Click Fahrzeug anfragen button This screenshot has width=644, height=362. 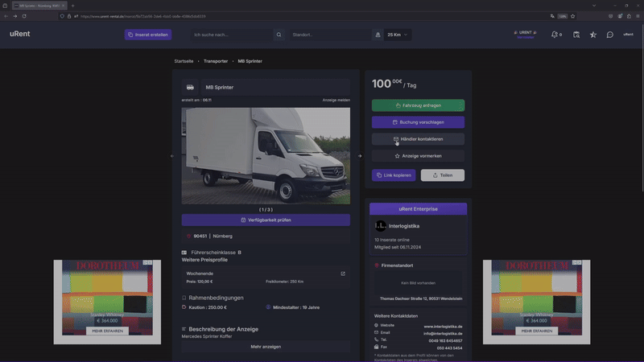[x=418, y=105]
